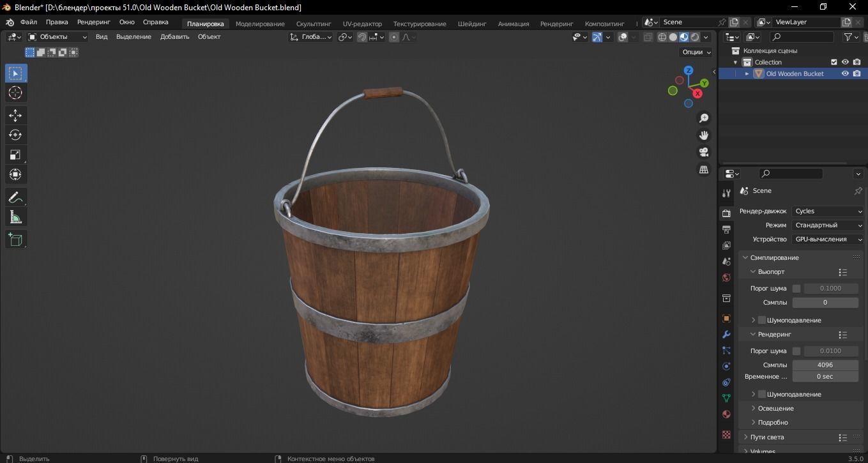Expand Old Wooden Bucket tree item
The height and width of the screenshot is (463, 868).
pyautogui.click(x=747, y=73)
